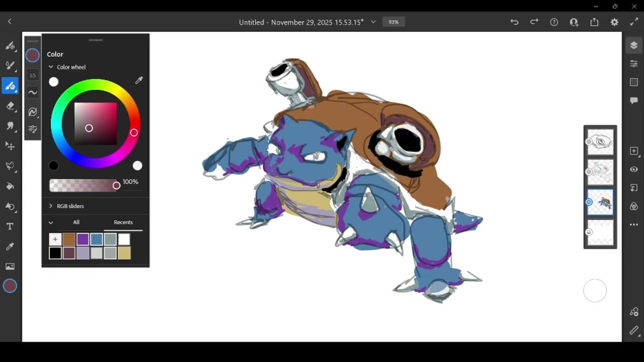This screenshot has width=644, height=362.
Task: Open brush smoothing setting
Action: [33, 93]
